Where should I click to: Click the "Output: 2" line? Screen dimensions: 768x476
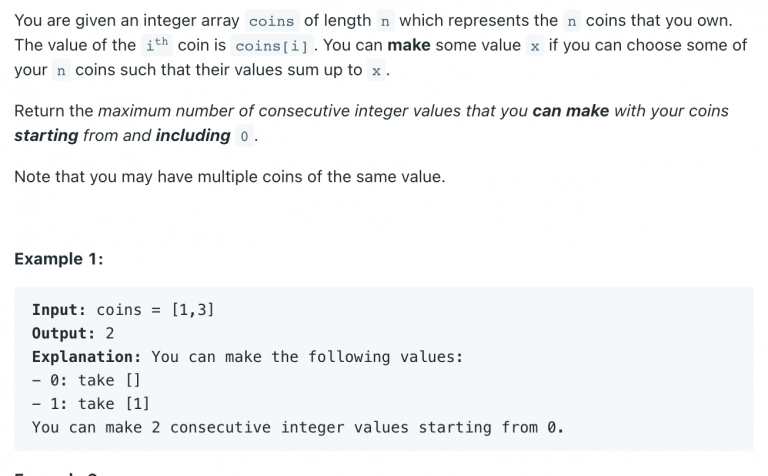(x=73, y=333)
